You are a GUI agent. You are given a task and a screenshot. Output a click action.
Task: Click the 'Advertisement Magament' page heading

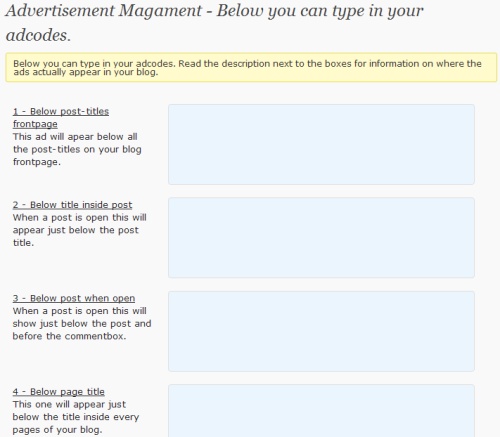click(104, 11)
